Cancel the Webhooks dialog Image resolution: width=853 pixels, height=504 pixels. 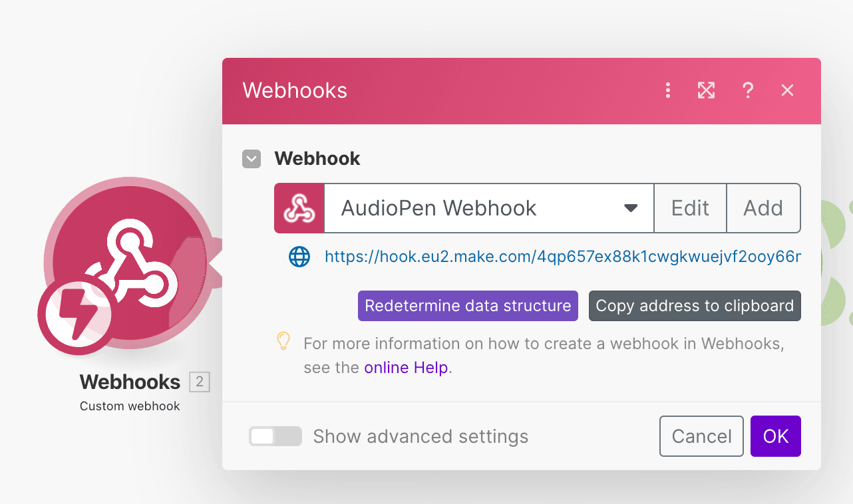701,436
